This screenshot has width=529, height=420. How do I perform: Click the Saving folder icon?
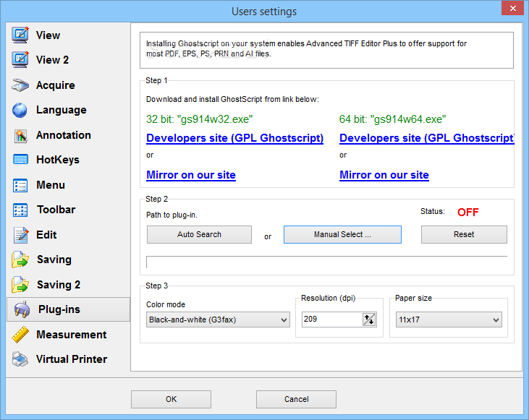(x=20, y=260)
